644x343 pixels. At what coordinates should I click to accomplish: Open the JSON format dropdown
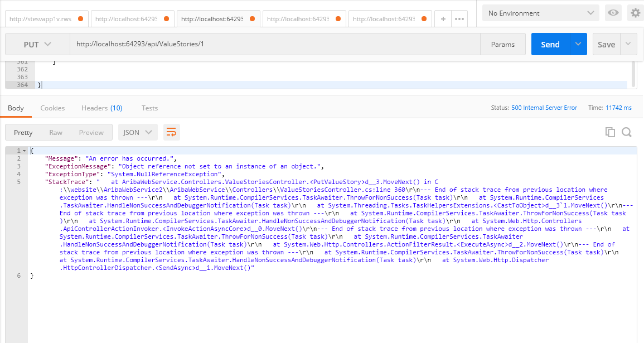[138, 132]
